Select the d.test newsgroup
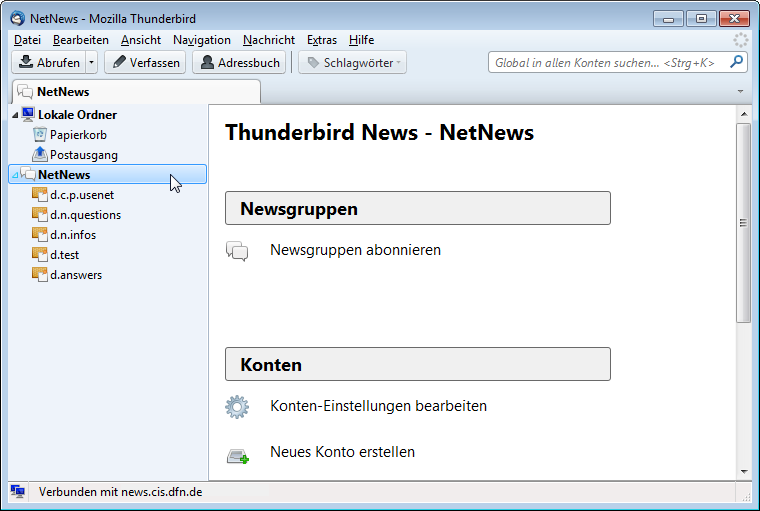This screenshot has width=760, height=511. [x=108, y=255]
